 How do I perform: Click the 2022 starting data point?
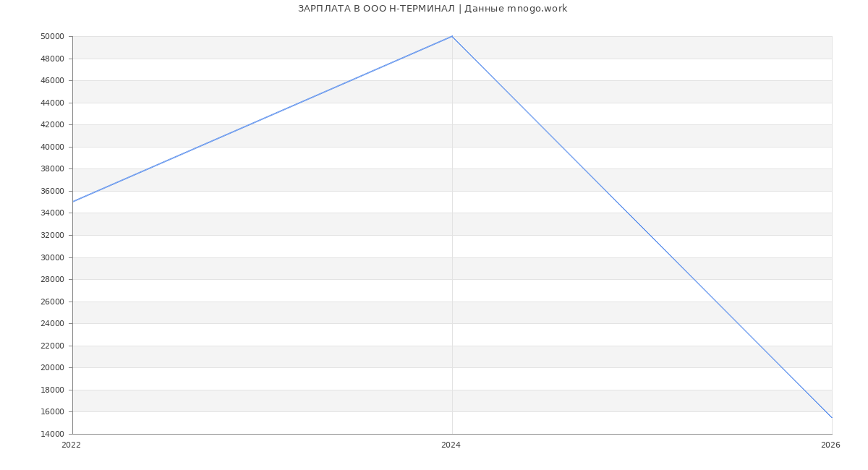(72, 202)
